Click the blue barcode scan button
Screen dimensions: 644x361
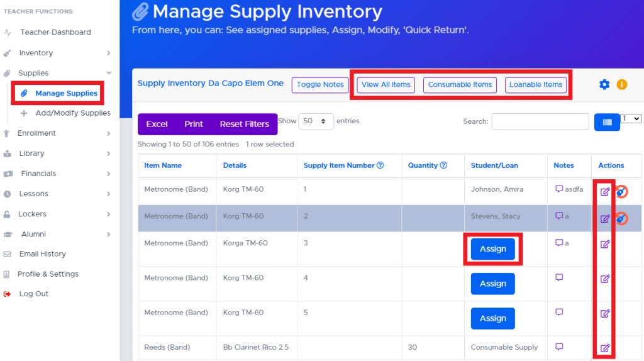606,122
